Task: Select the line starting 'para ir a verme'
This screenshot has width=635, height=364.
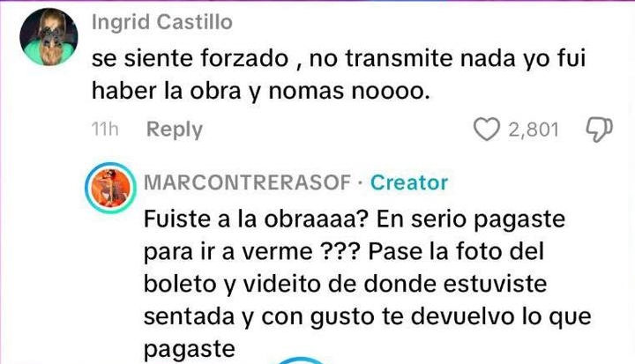Action: tap(344, 251)
